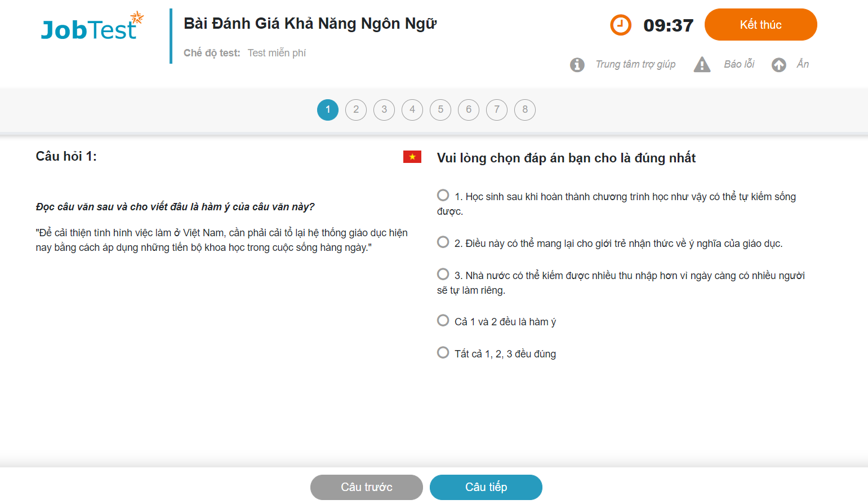Click the report error warning icon
Image resolution: width=868 pixels, height=504 pixels.
pos(702,64)
